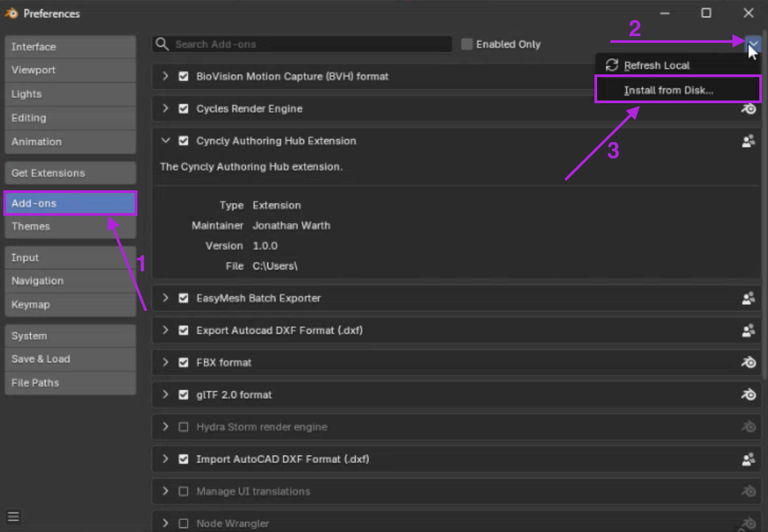The image size is (768, 532).
Task: Uncheck Import AutoCAD DXF Format add-on
Action: (183, 460)
